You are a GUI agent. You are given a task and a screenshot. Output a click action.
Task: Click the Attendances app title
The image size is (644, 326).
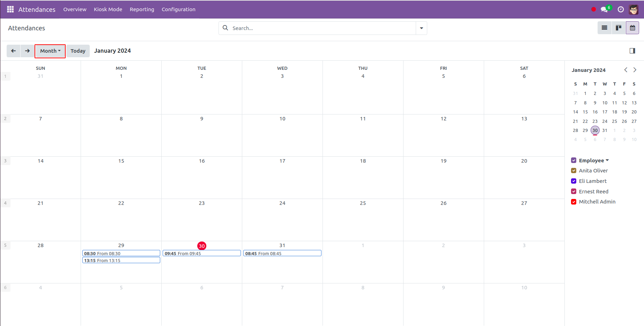[37, 9]
